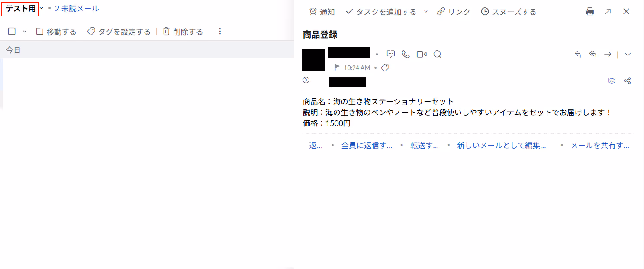The image size is (644, 269).
Task: Open the email in a new window arrow
Action: [608, 12]
